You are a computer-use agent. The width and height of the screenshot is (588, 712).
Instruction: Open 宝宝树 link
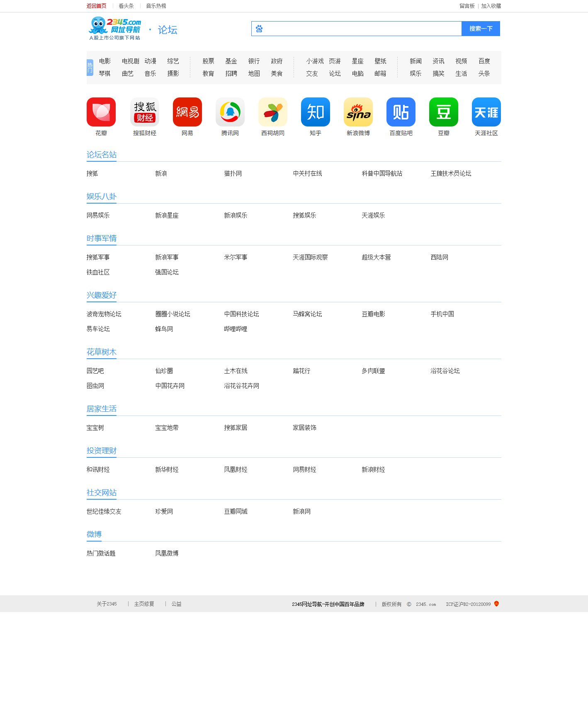[95, 428]
